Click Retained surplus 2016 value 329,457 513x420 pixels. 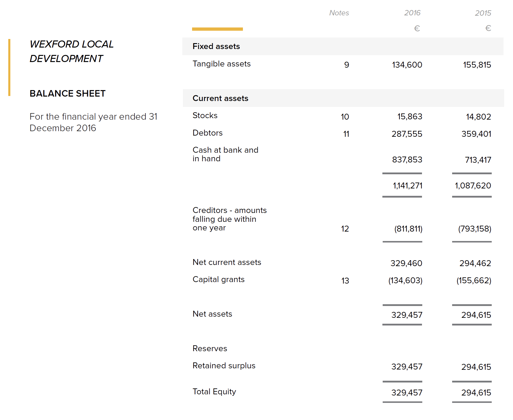point(407,367)
